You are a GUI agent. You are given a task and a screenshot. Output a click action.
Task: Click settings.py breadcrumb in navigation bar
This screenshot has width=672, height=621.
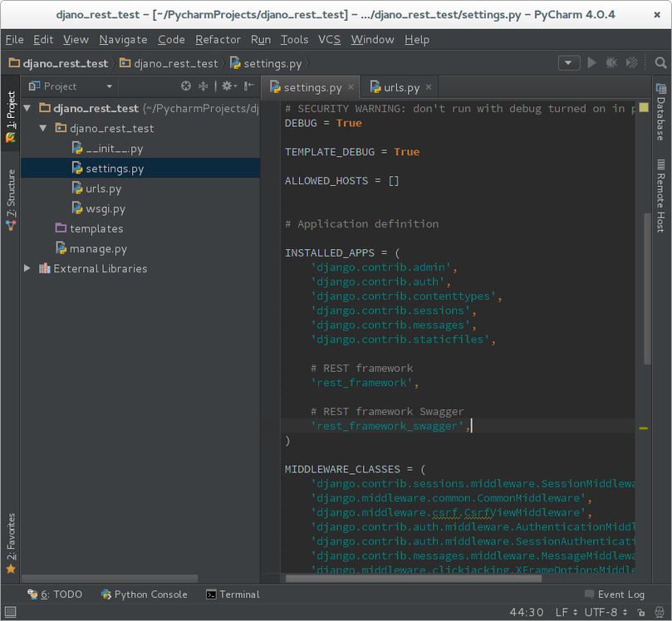[x=266, y=63]
